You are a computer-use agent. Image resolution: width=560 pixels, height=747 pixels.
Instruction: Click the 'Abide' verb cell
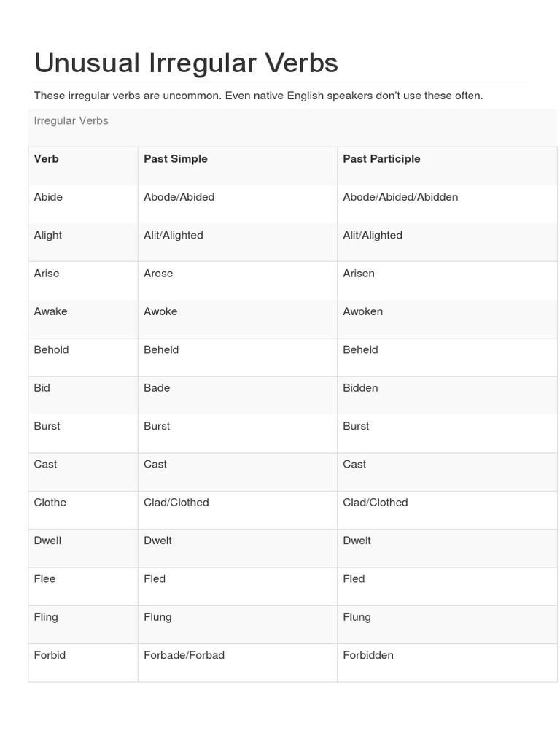point(48,197)
